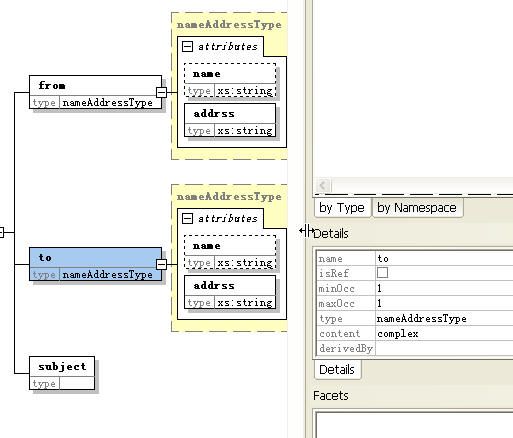Click the partly visible root node expander
Image resolution: width=513 pixels, height=438 pixels.
coord(1,232)
